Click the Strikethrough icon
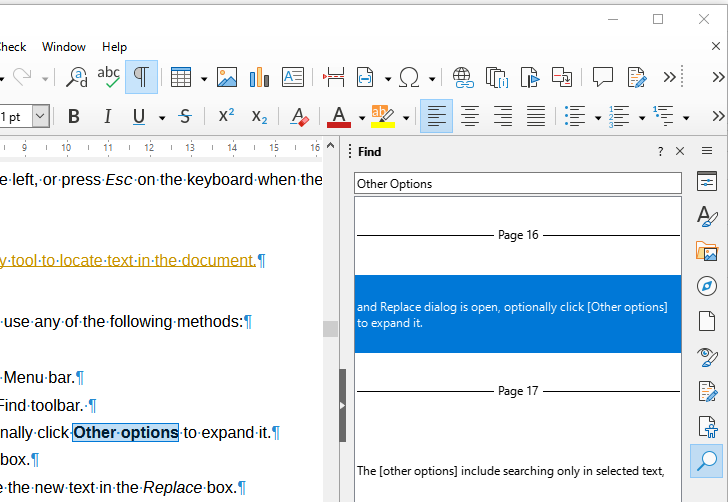Image resolution: width=728 pixels, height=502 pixels. (184, 117)
